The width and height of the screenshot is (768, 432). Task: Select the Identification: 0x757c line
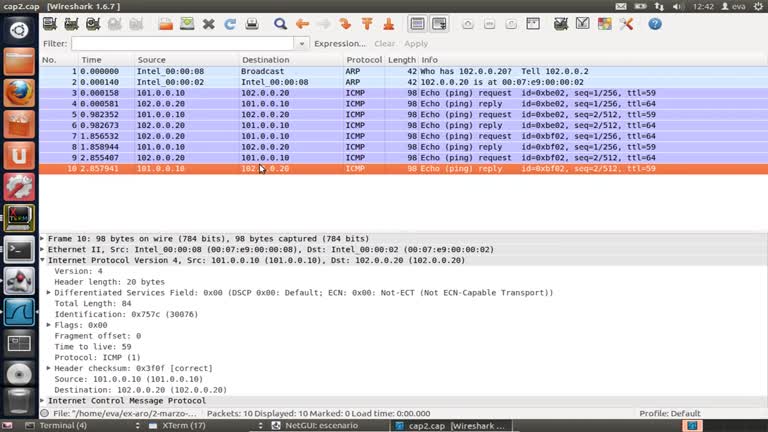[126, 314]
